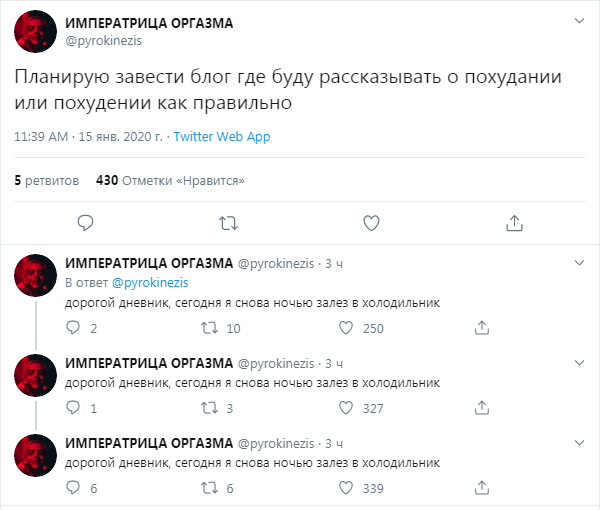Retweet the first reply with 10 retweets
600x510 pixels.
(x=210, y=328)
